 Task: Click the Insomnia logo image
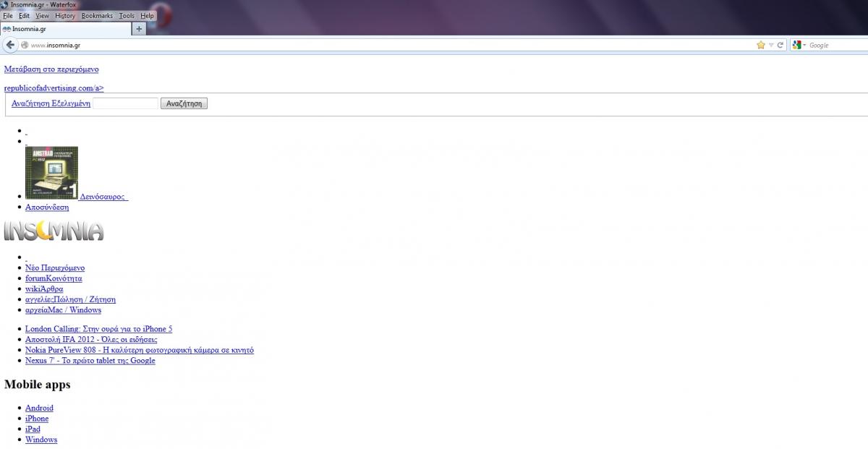point(54,230)
